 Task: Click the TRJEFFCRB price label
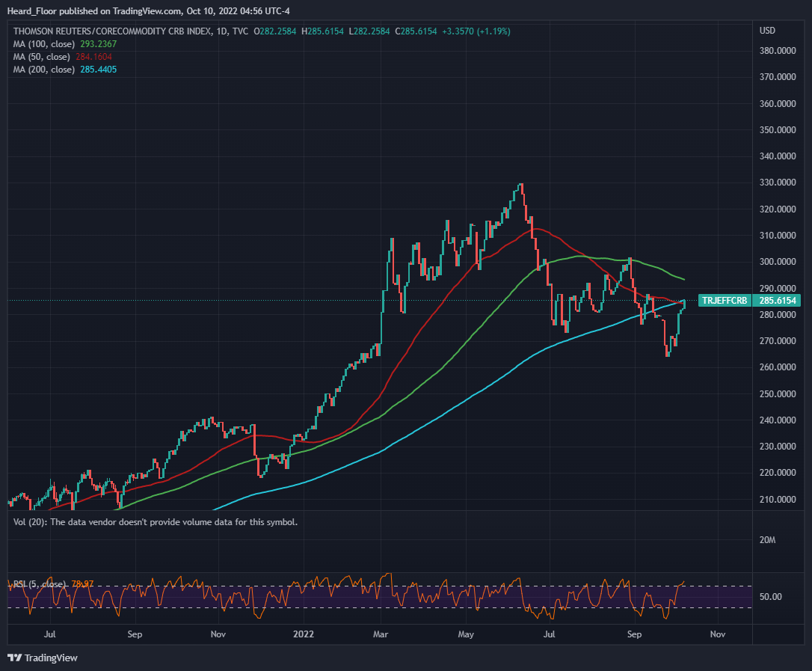coord(725,301)
